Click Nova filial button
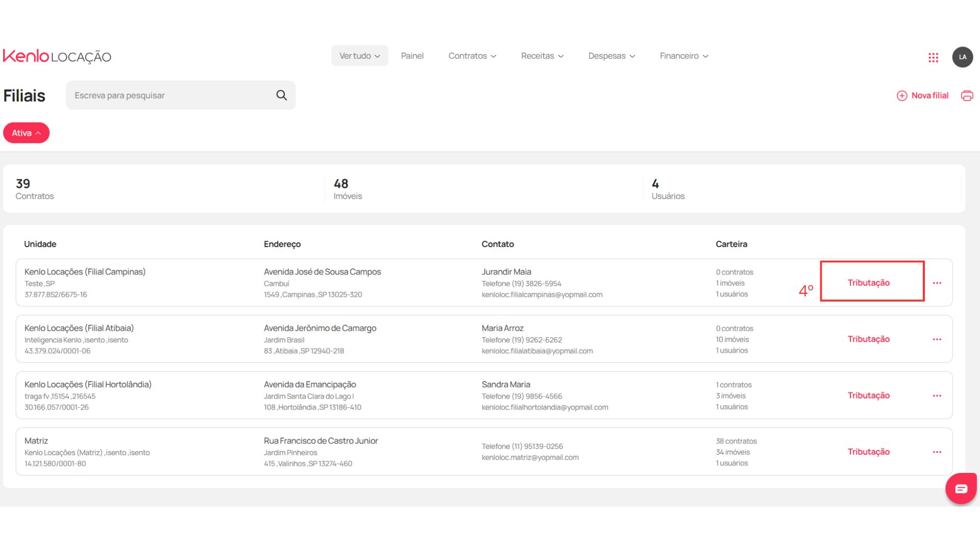Screen dimensions: 980x551 (923, 95)
